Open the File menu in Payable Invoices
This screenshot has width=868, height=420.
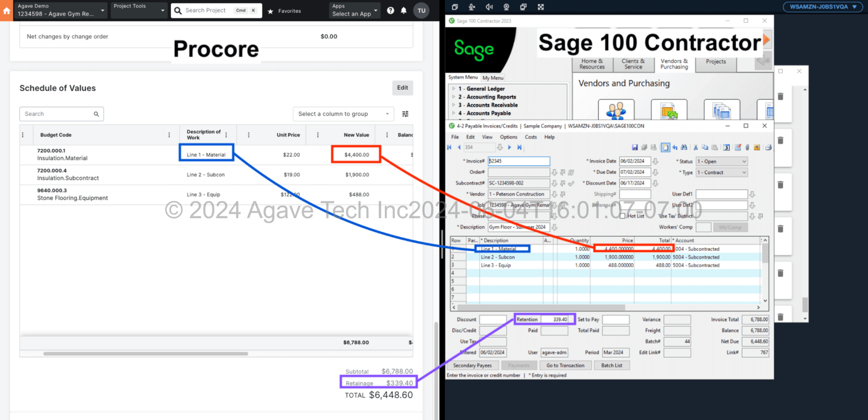pyautogui.click(x=455, y=137)
